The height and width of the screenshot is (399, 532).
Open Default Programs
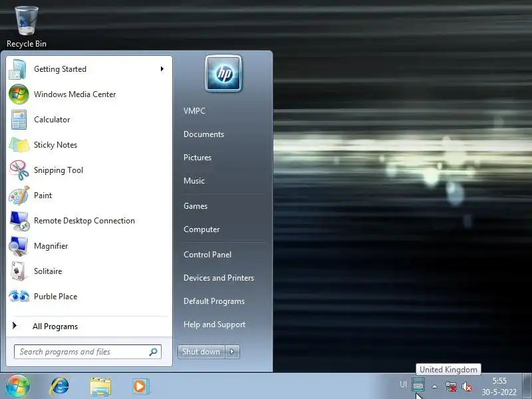(x=214, y=301)
